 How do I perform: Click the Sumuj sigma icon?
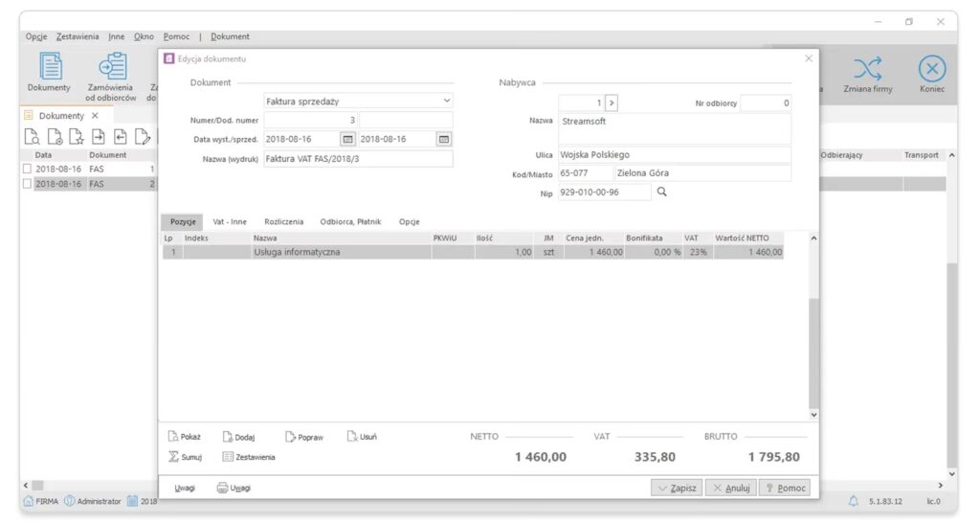[x=174, y=457]
